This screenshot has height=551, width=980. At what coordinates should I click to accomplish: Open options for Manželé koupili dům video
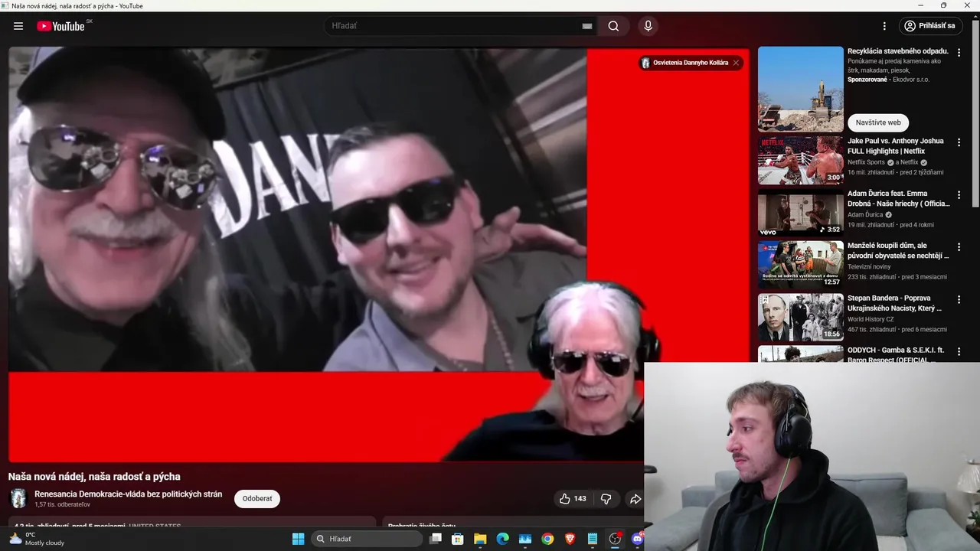[x=959, y=247]
